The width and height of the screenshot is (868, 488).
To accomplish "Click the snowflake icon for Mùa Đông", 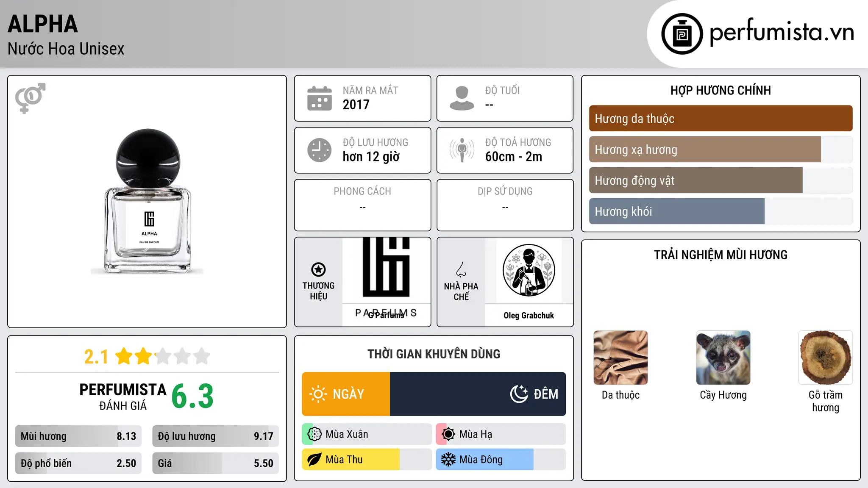I will pos(448,460).
